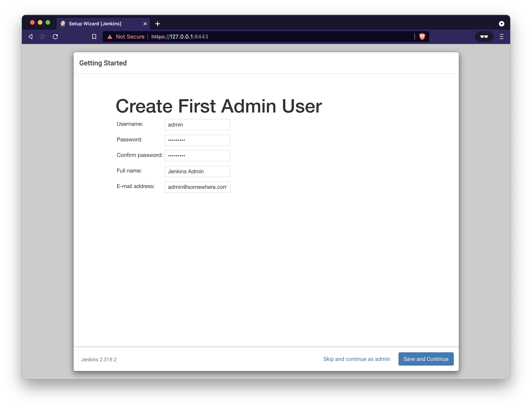
Task: Select the Setup Wizard [Jenkins] tab
Action: click(x=95, y=24)
